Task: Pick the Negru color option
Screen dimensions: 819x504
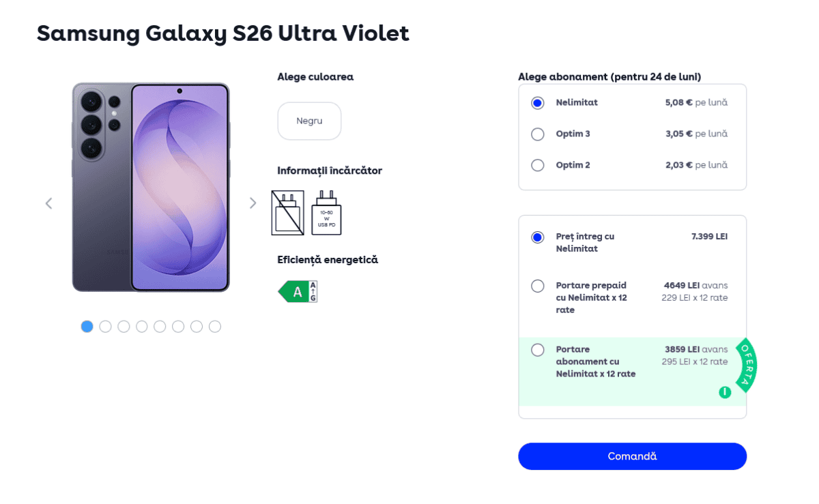Action: 309,121
